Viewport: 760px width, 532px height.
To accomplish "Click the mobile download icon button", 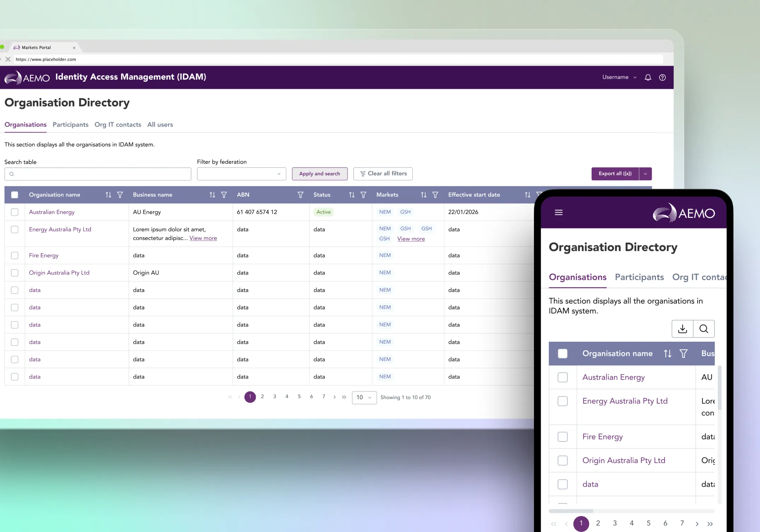I will pyautogui.click(x=683, y=329).
